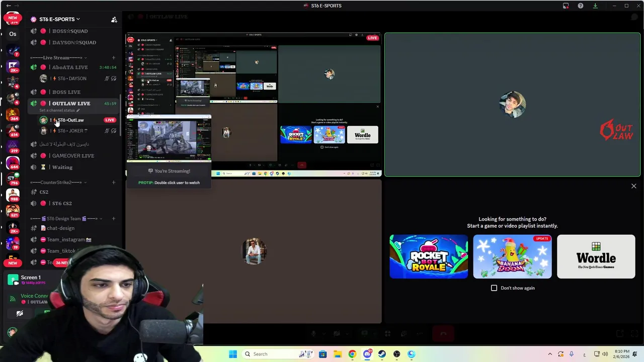Click the 36 NEW unread pill
This screenshot has width=644, height=362.
tap(62, 262)
